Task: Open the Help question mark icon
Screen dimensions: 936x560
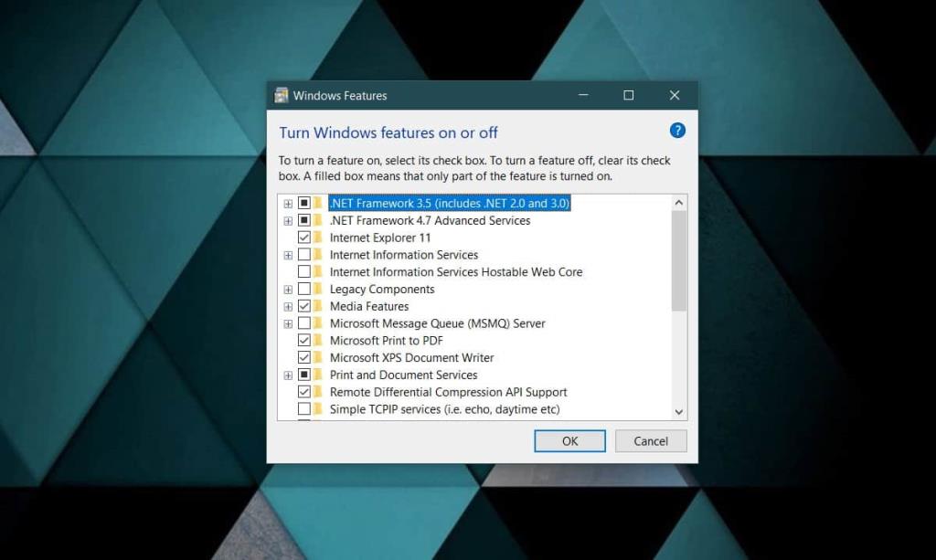Action: (x=677, y=131)
